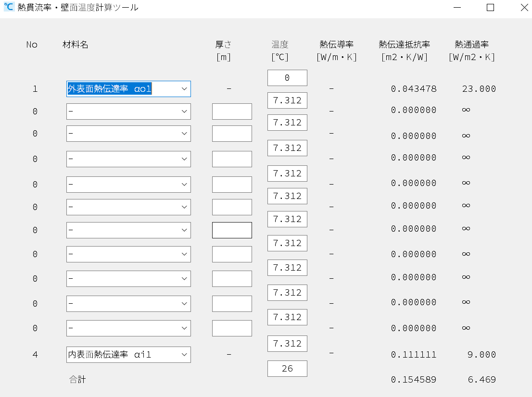Click the [W/m2・K] unit label
This screenshot has width=532, height=397.
(471, 57)
